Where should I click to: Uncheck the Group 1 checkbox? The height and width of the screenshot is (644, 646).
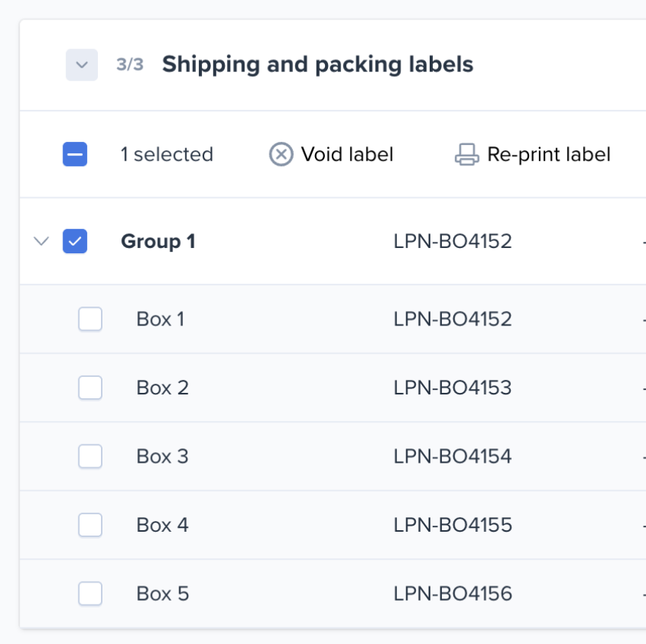click(x=75, y=241)
